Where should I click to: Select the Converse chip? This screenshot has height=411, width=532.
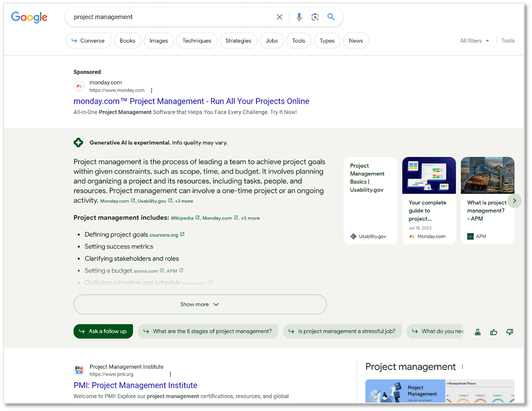click(x=88, y=41)
